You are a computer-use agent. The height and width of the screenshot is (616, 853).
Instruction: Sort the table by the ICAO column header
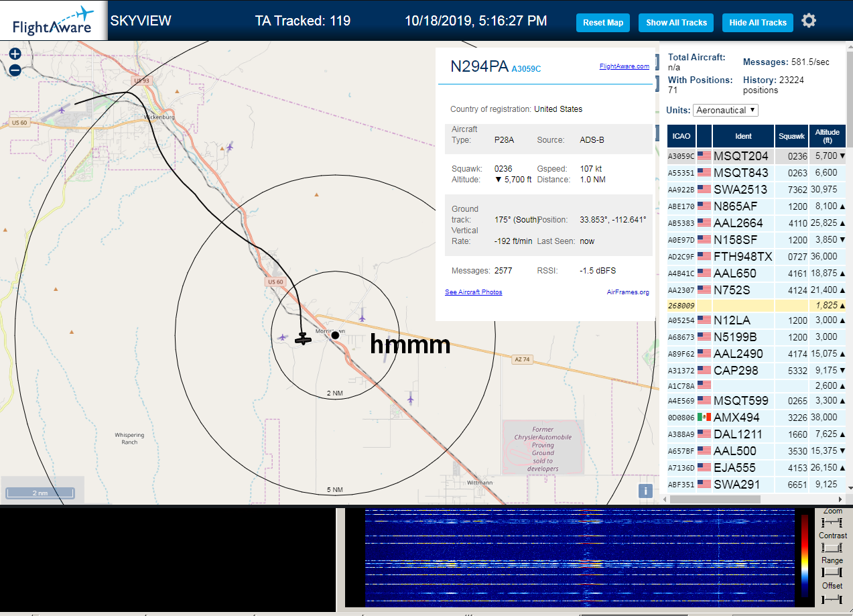pos(681,136)
